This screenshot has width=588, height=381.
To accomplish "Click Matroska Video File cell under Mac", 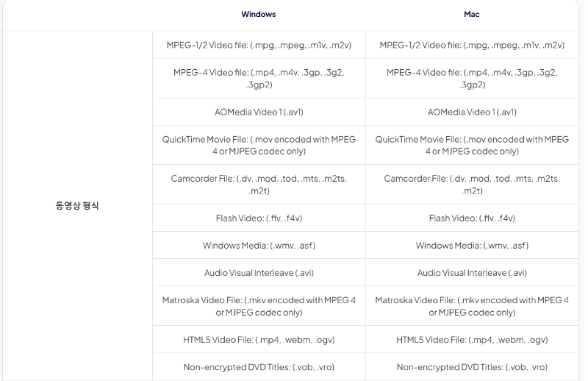I will (472, 306).
